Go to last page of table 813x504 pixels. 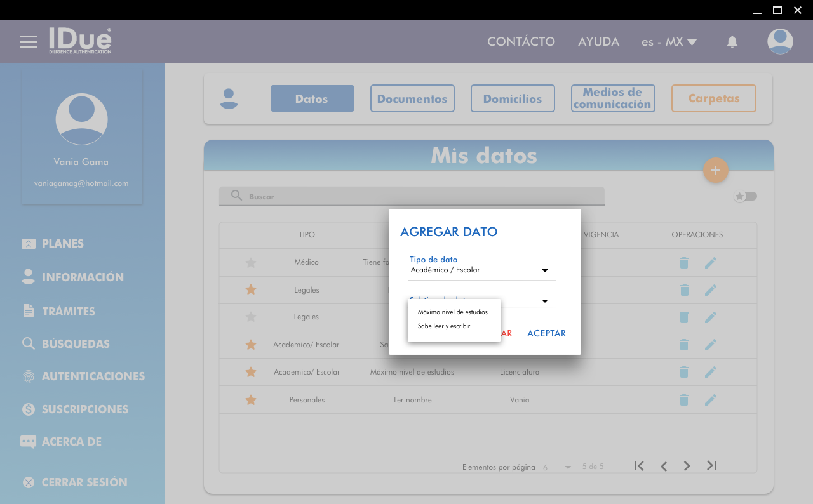[x=711, y=466]
